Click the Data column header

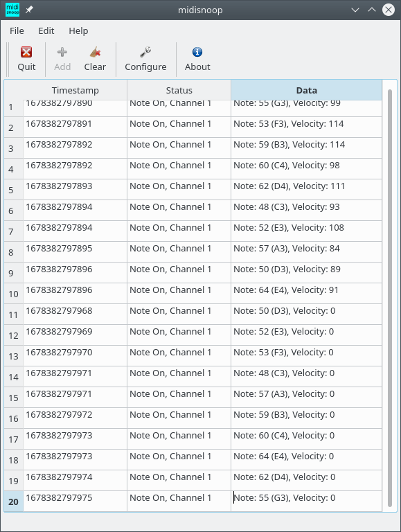pyautogui.click(x=306, y=90)
